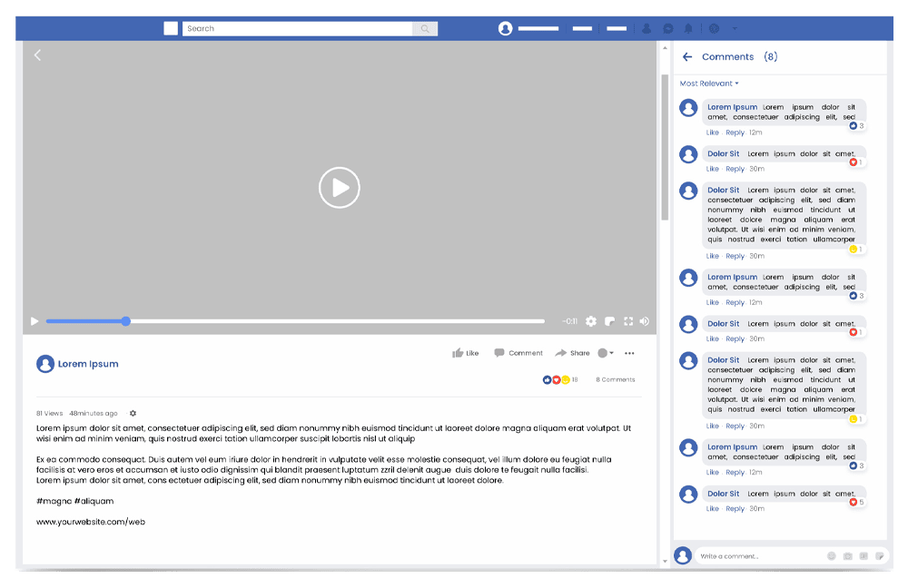This screenshot has height=588, width=908.
Task: Open the '8 Comments' link under the post
Action: tap(616, 379)
